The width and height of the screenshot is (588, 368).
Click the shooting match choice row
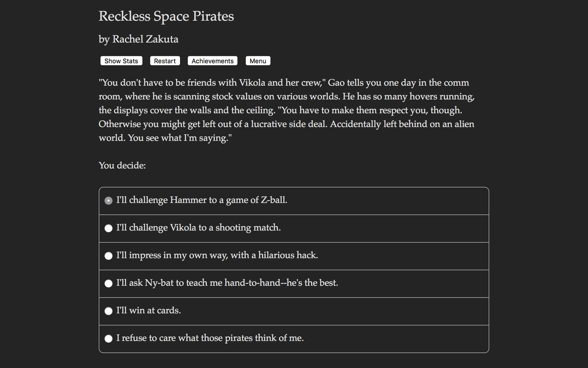(x=198, y=228)
